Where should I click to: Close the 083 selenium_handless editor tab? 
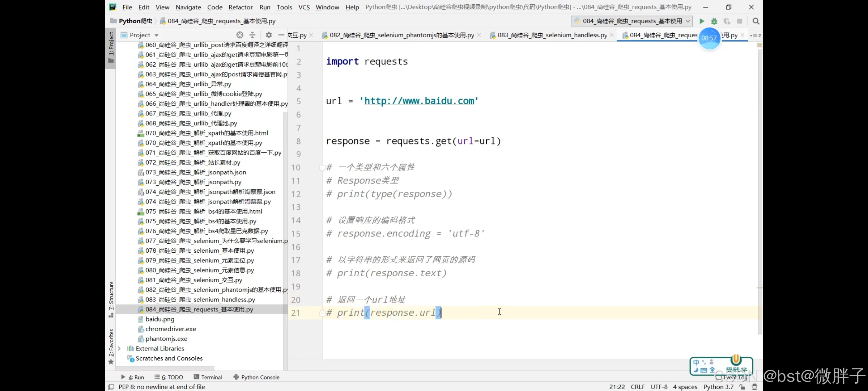tap(612, 35)
